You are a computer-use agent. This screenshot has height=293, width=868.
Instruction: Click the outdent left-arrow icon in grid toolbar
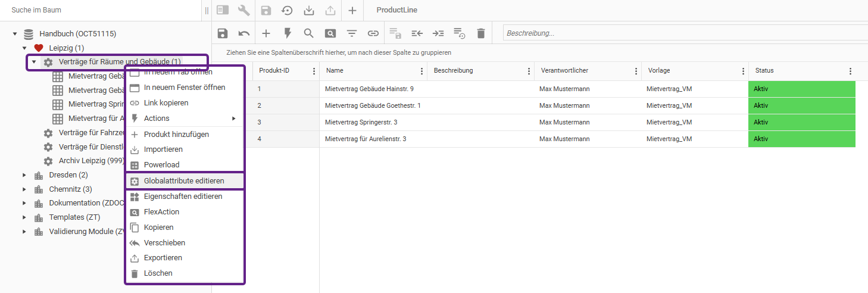point(417,33)
